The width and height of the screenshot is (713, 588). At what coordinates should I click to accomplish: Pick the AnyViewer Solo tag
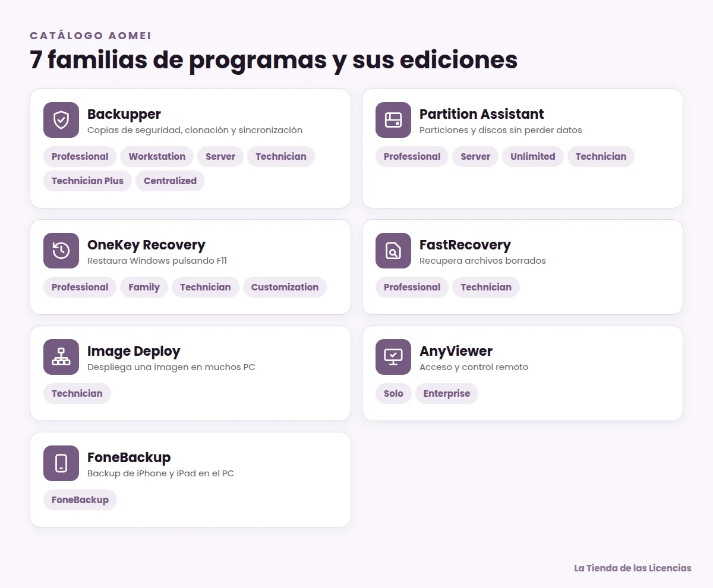393,394
